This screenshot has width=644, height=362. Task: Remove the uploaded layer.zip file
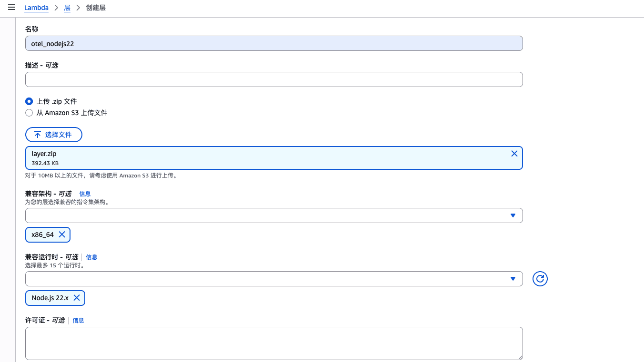[x=514, y=153]
